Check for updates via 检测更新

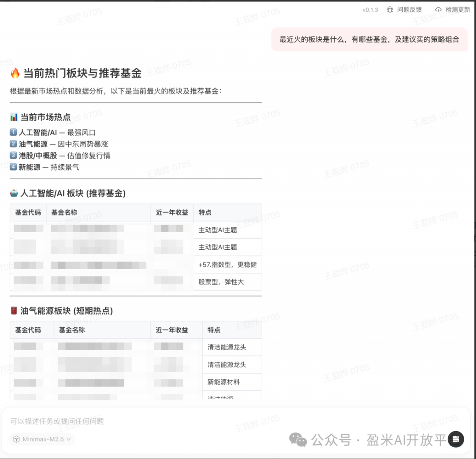pos(457,10)
